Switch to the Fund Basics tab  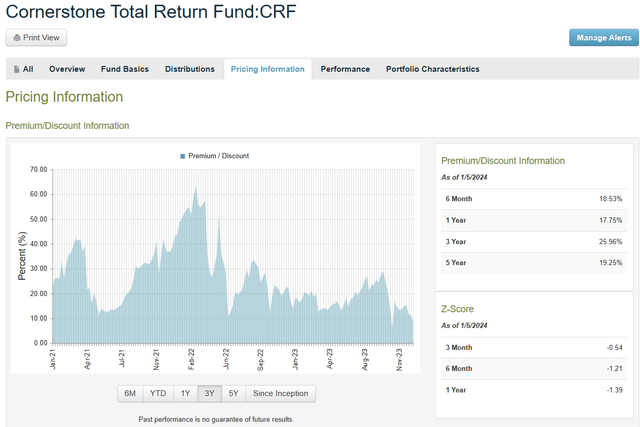(125, 69)
